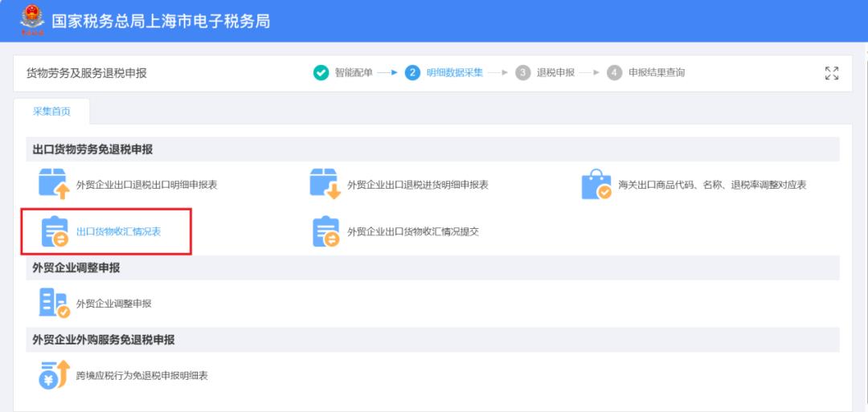The width and height of the screenshot is (868, 412).
Task: Go to the 退税申报 step
Action: tap(555, 73)
